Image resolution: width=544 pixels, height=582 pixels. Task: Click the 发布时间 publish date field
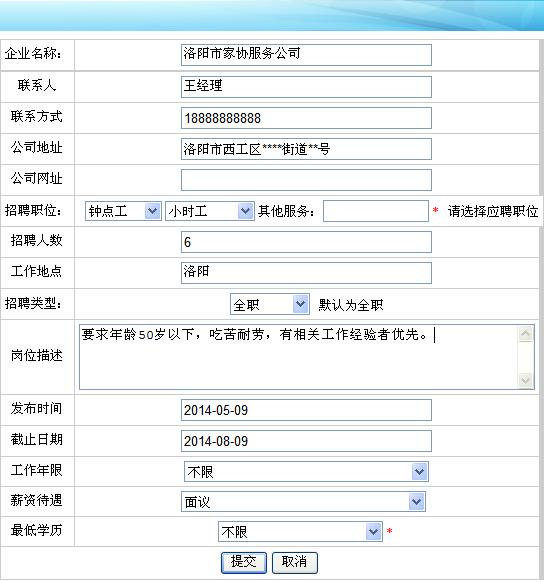[306, 410]
